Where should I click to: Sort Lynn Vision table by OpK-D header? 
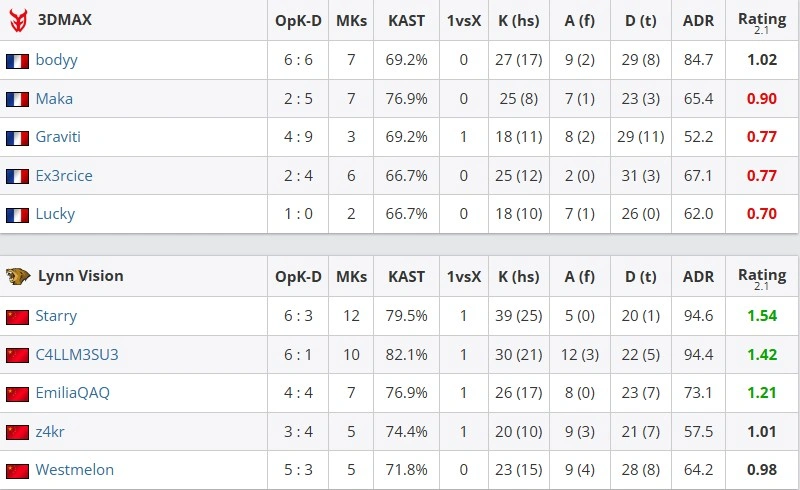[298, 276]
